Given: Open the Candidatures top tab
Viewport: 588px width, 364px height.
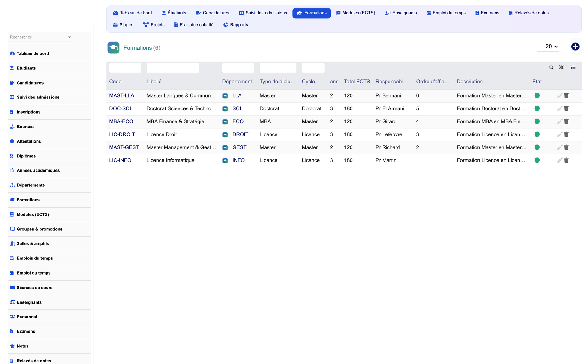Looking at the screenshot, I should (212, 13).
